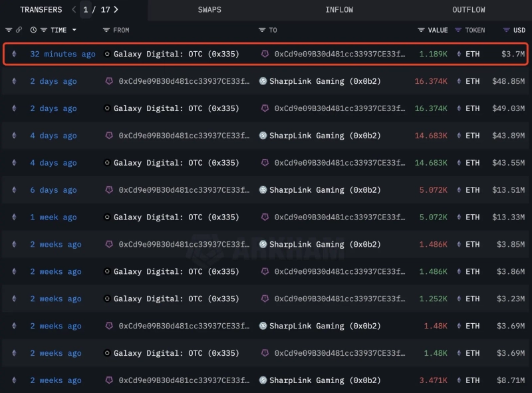Screen dimensions: 532x393
Task: Open the '1 week ago' transaction link
Action: (x=53, y=217)
